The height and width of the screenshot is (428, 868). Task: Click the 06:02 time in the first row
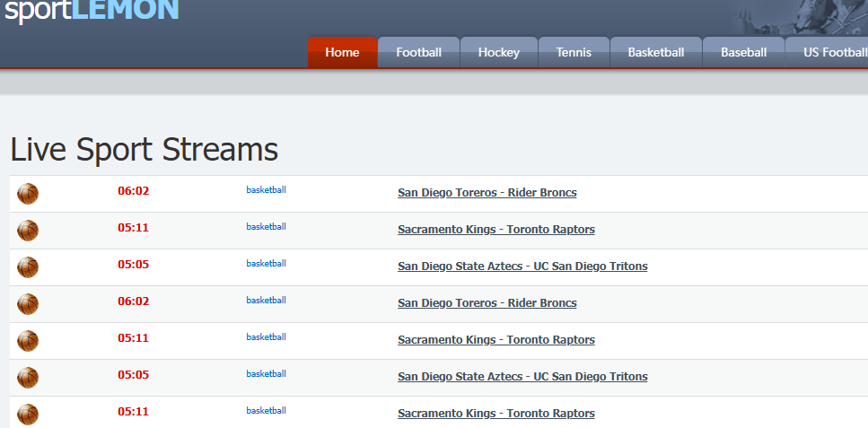pos(133,191)
